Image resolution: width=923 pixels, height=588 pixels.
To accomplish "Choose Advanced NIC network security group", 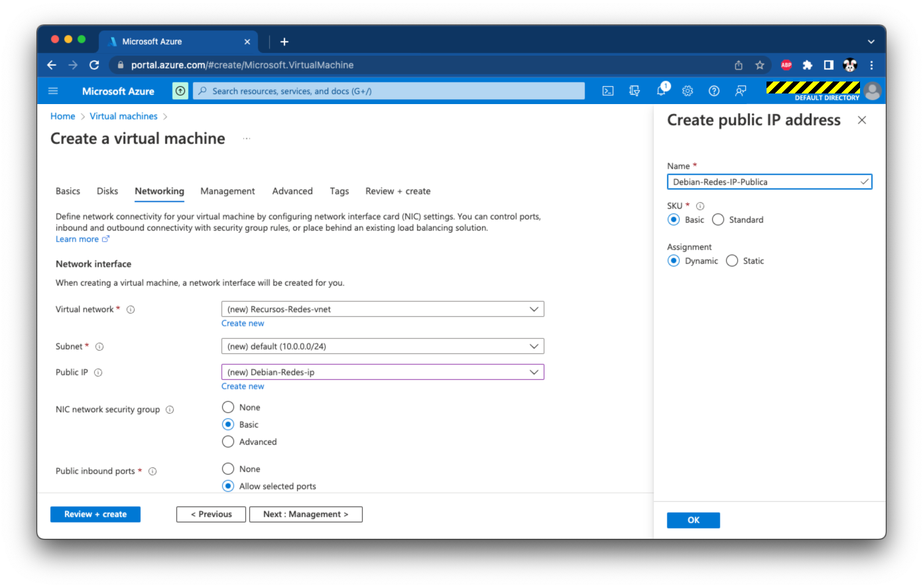I will (x=228, y=442).
